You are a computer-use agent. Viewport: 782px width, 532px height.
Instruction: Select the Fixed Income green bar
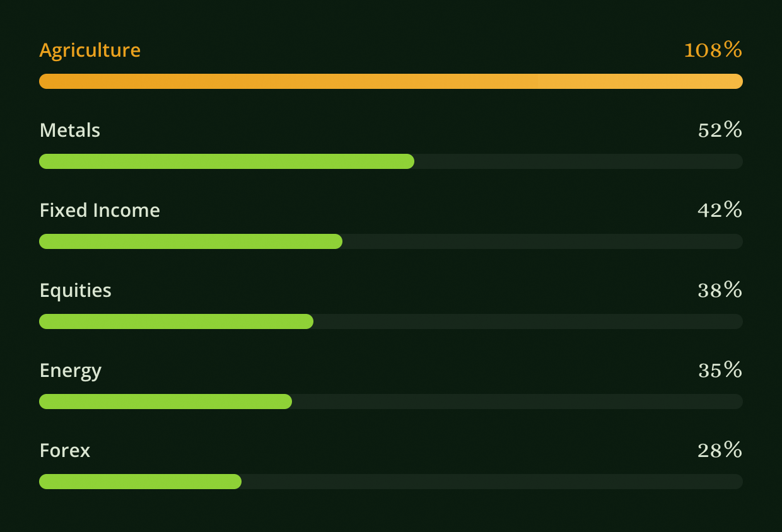click(x=190, y=241)
